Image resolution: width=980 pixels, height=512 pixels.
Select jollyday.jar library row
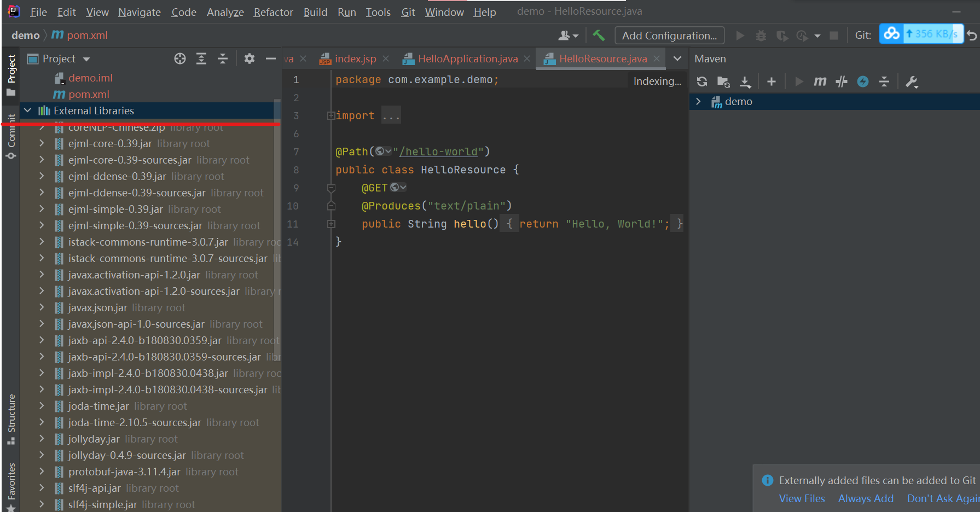tap(150, 439)
